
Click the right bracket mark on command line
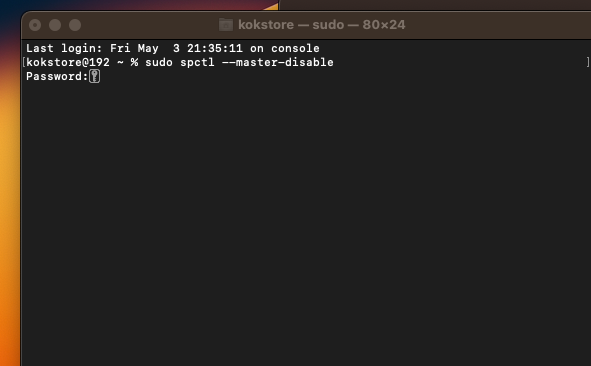(588, 62)
